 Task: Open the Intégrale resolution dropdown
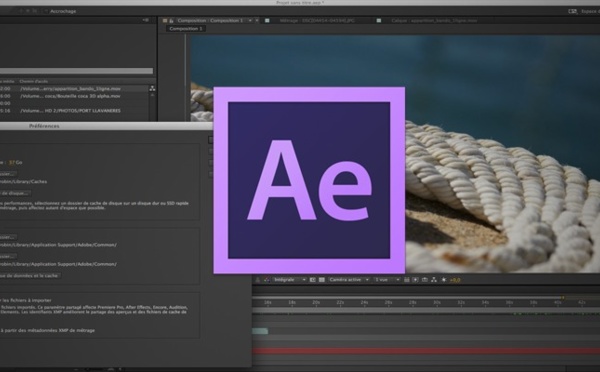click(x=290, y=280)
